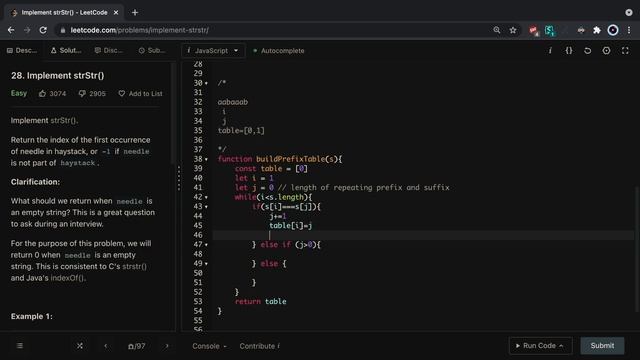
Task: Pick a random problem with shuffle icon
Action: pos(80,346)
